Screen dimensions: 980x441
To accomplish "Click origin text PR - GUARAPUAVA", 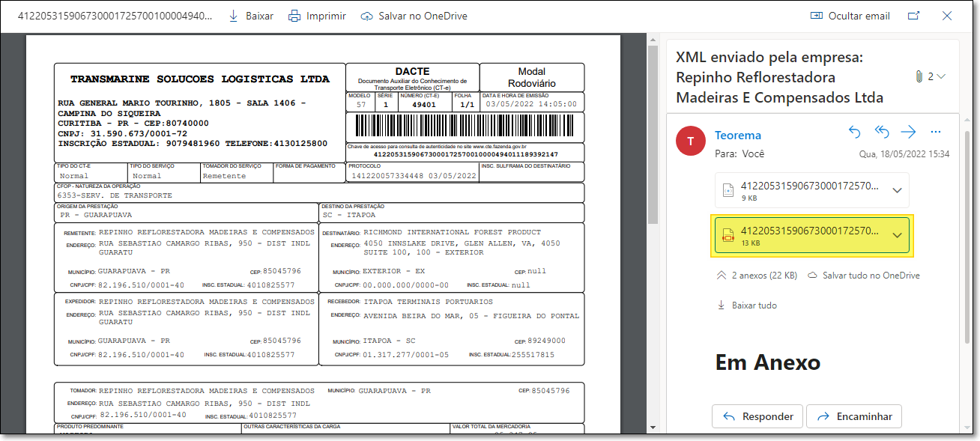I will [94, 215].
